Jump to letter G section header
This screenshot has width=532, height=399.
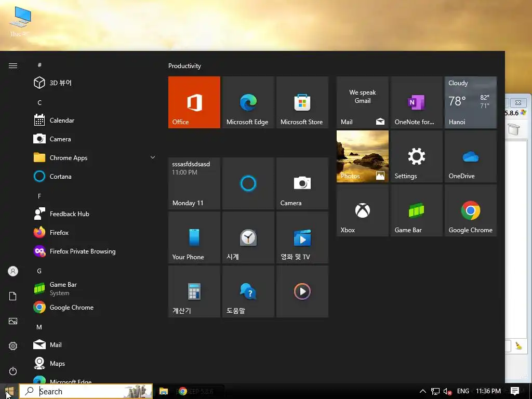39,271
